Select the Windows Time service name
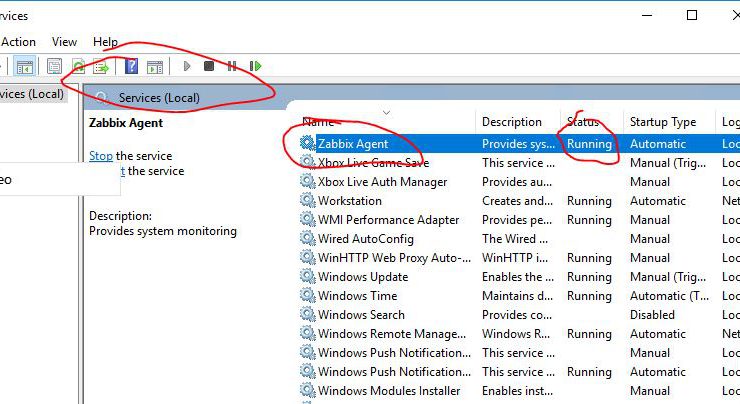Image resolution: width=740 pixels, height=404 pixels. (x=357, y=296)
